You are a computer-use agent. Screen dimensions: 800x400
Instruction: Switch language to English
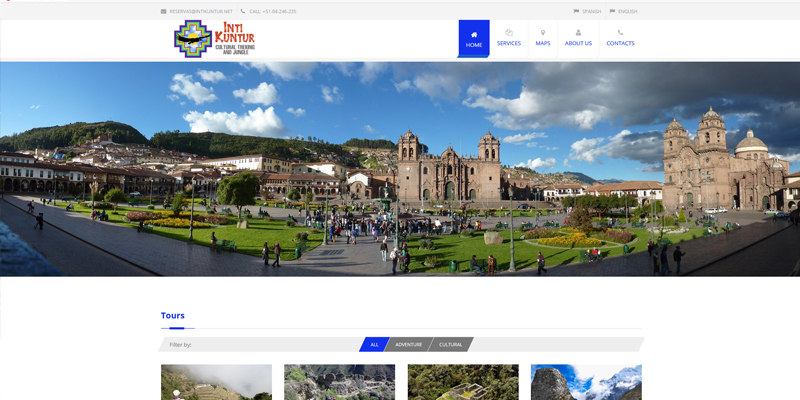(627, 11)
